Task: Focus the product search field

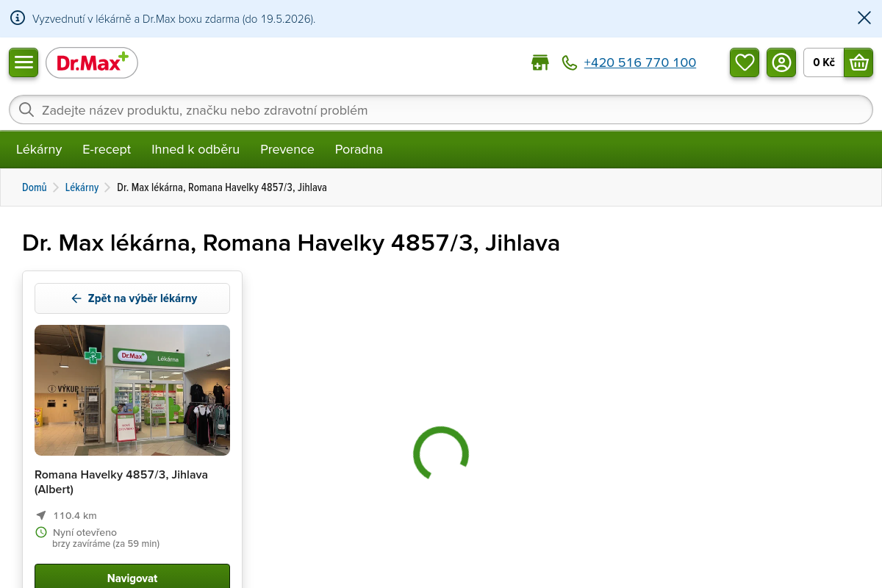Action: [x=441, y=110]
